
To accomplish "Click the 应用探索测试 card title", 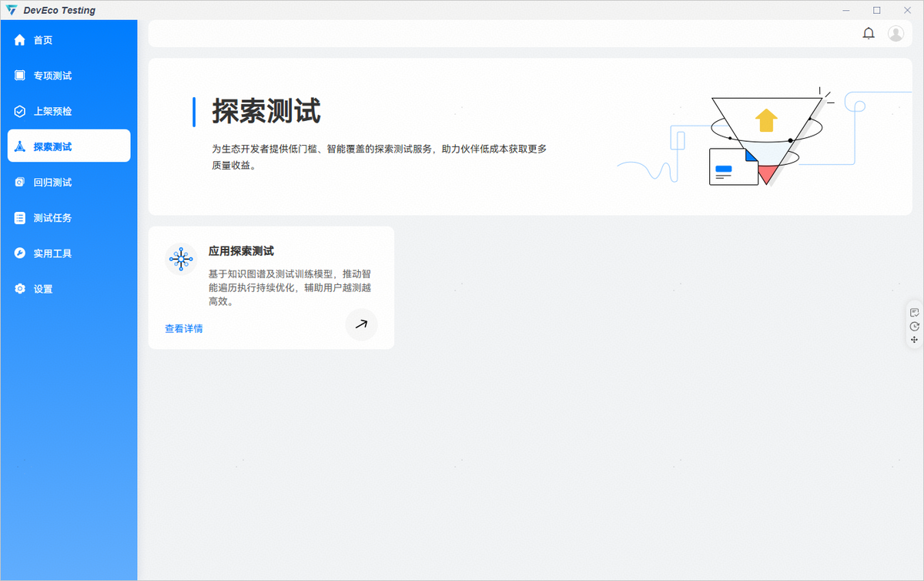I will point(241,251).
